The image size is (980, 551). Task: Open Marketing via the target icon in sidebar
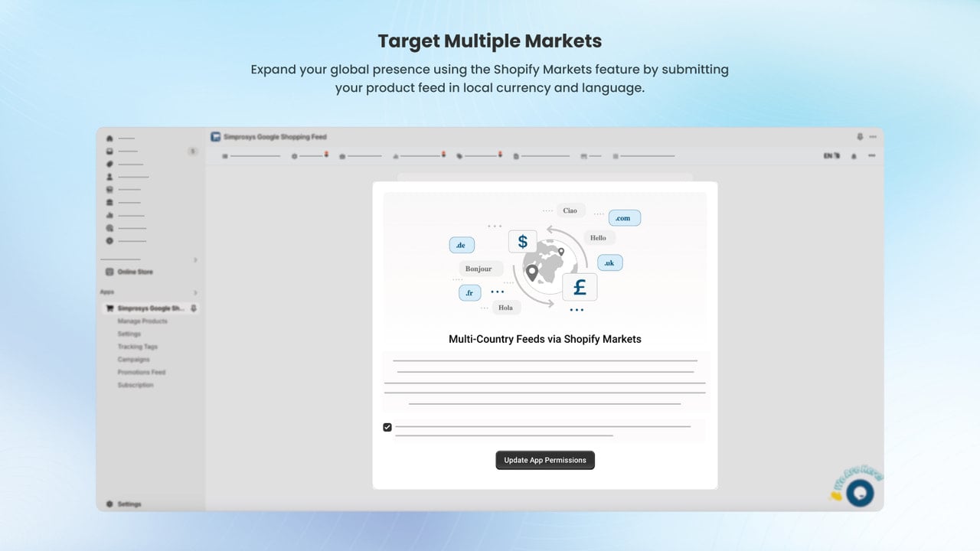point(109,228)
